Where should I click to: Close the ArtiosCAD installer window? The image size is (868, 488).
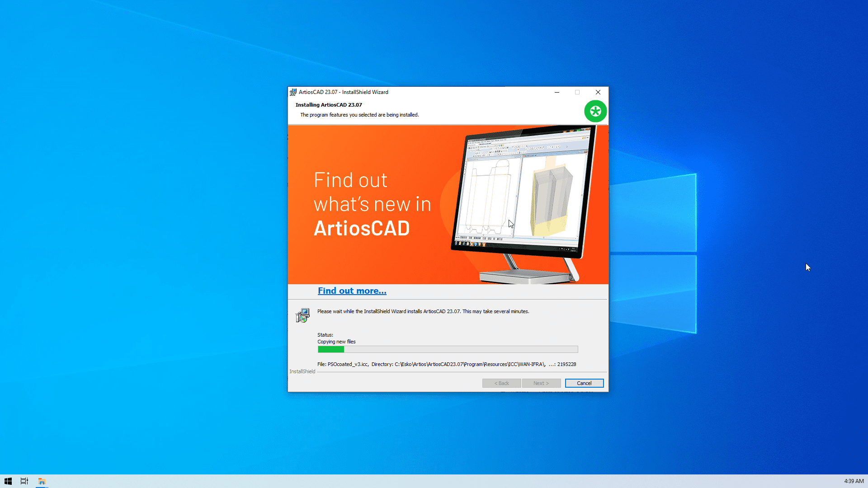tap(598, 92)
